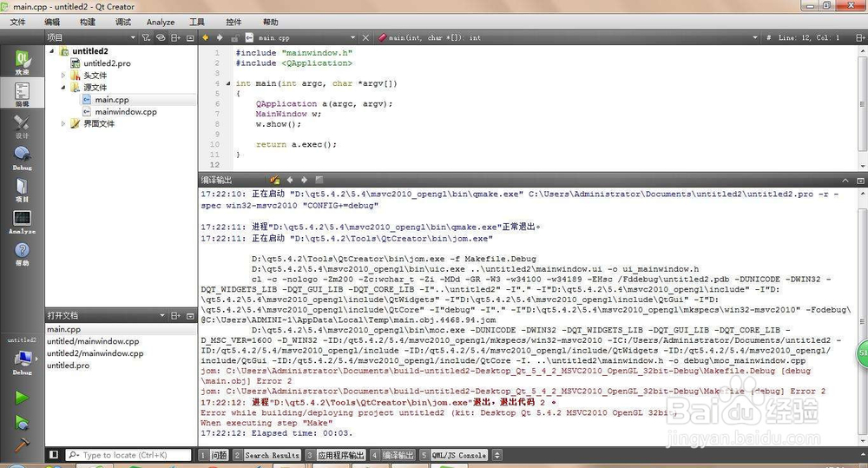The image size is (868, 468).
Task: Go to previous item in compile output
Action: coord(290,180)
